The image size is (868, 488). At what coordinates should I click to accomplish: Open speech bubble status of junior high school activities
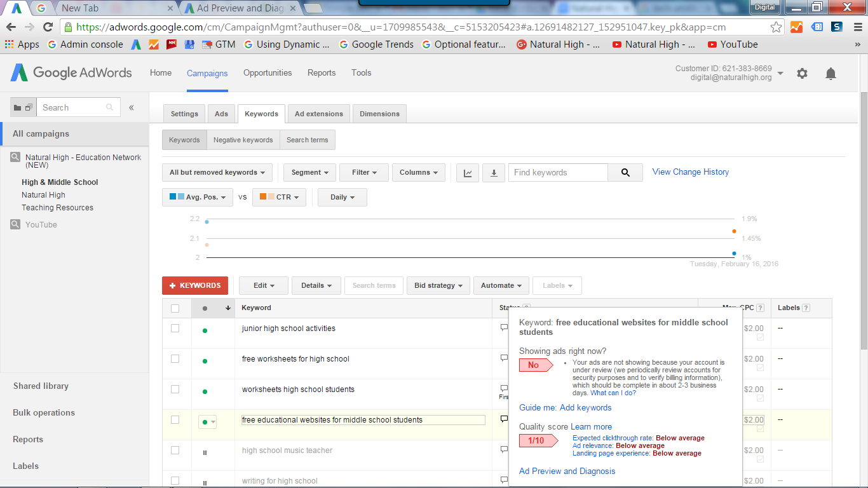point(504,328)
